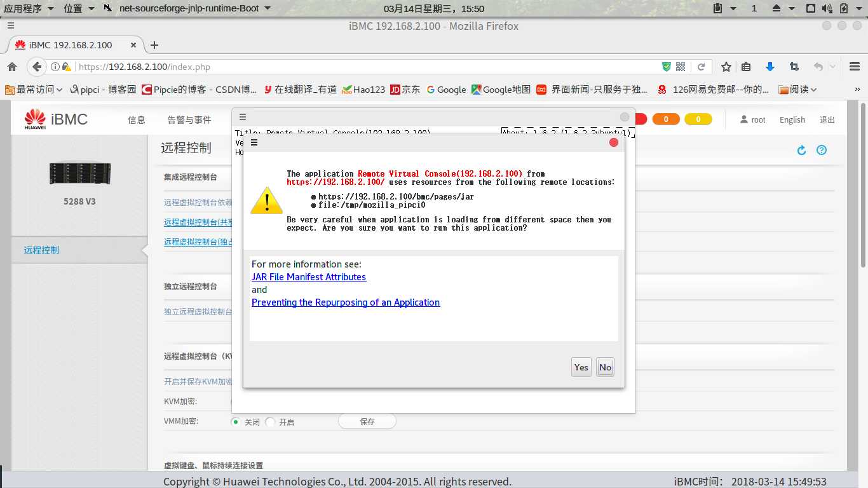
Task: Click the QR code icon in the address bar
Action: (681, 67)
